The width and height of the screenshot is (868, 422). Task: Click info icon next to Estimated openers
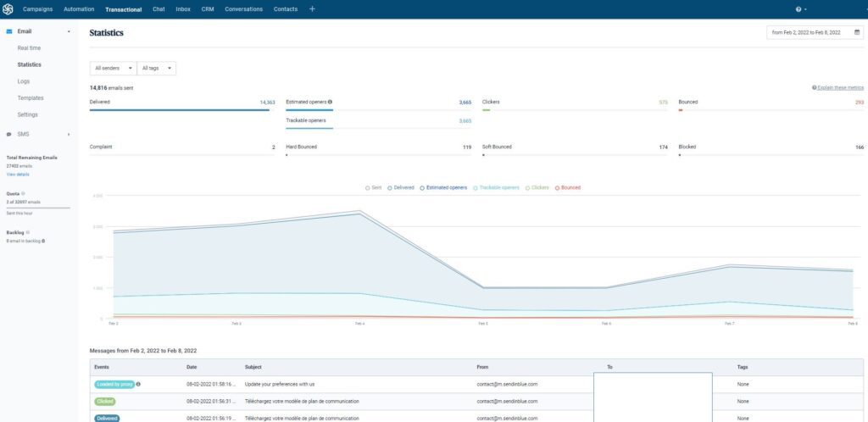pos(330,102)
